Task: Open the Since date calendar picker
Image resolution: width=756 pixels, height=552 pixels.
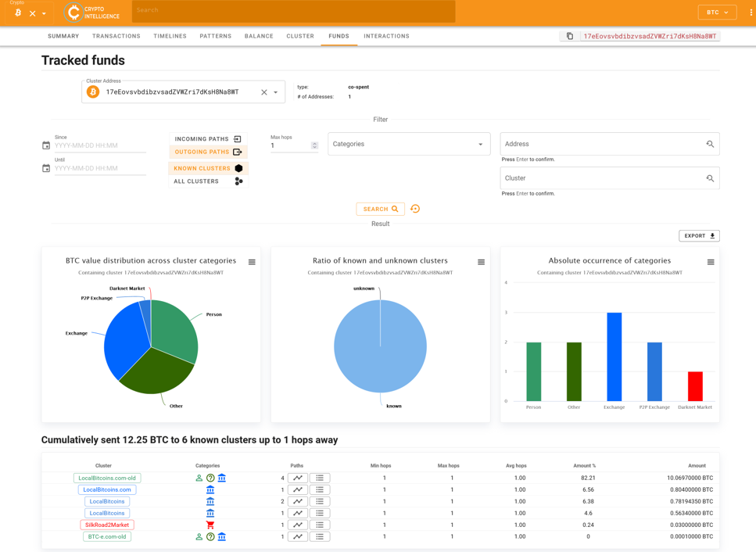Action: 46,145
